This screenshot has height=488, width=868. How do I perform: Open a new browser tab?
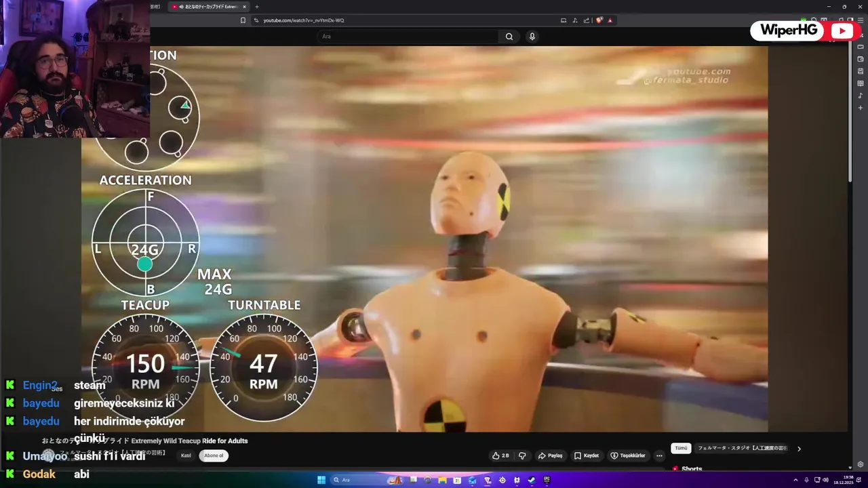pyautogui.click(x=256, y=7)
